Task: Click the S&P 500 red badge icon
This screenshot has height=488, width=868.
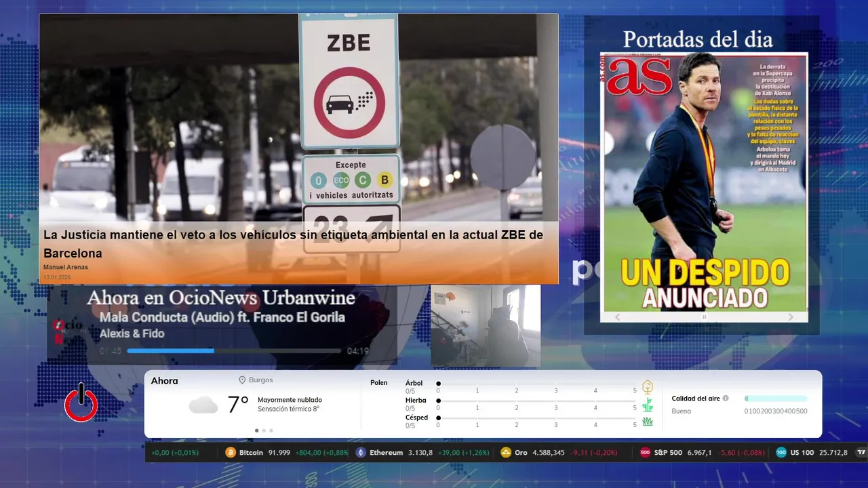Action: click(645, 453)
